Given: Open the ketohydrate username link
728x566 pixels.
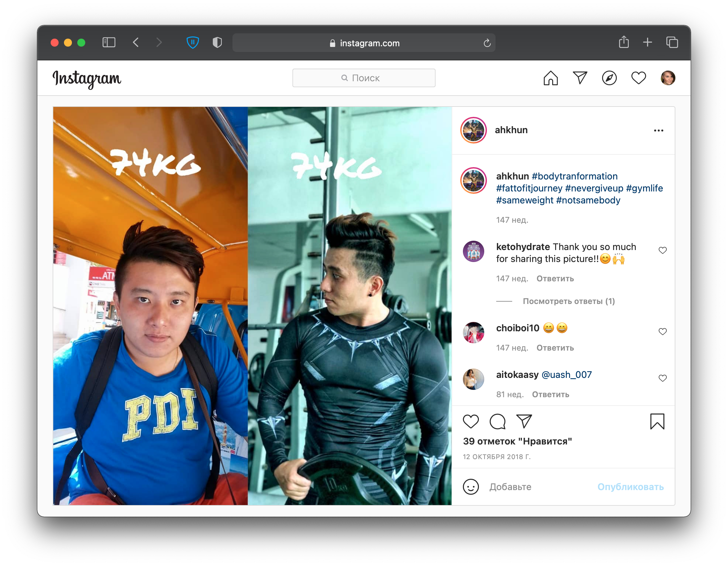Looking at the screenshot, I should click(523, 247).
